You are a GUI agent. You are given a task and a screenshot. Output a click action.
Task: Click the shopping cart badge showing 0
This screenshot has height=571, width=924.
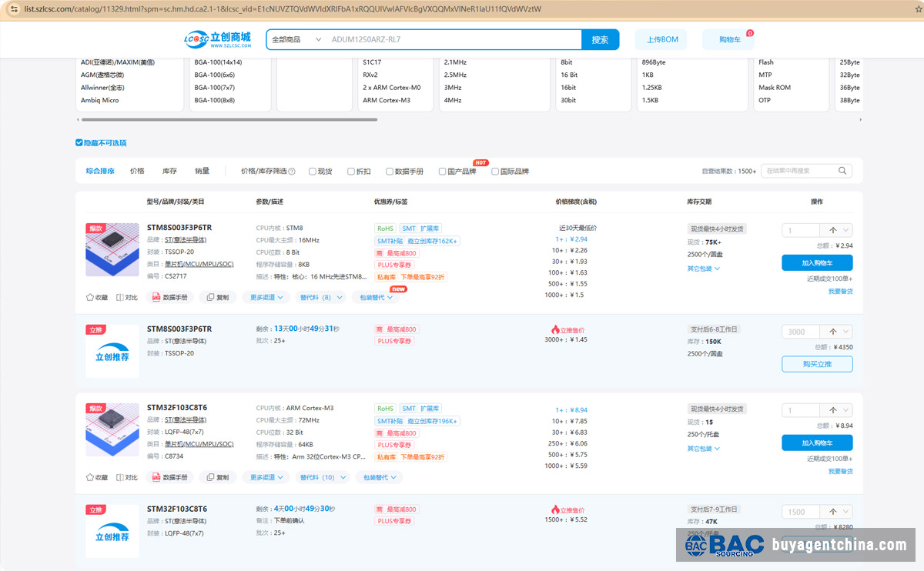(x=750, y=33)
